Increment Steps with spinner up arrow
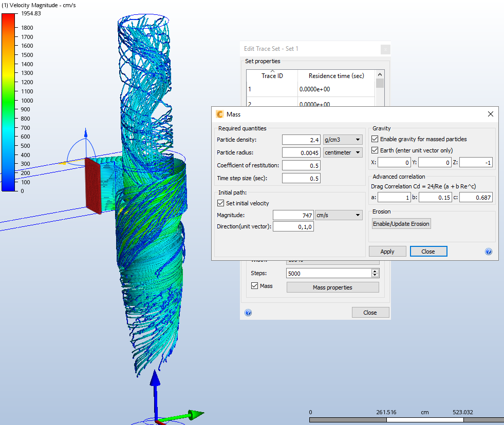 point(375,271)
